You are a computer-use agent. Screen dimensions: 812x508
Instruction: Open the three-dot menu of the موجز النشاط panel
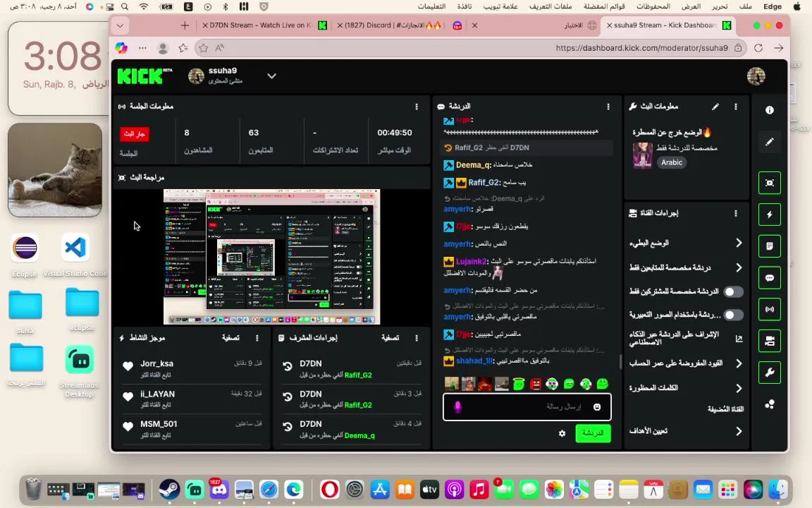257,338
